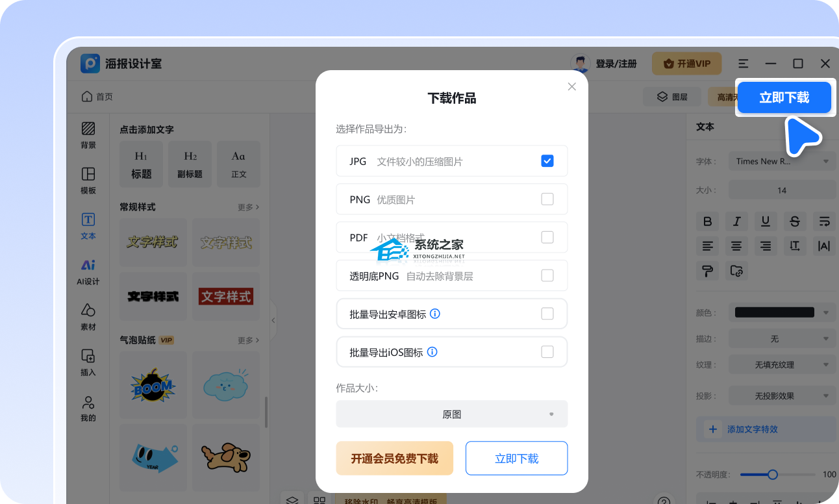Select the brown dog sticker
The width and height of the screenshot is (839, 504).
click(226, 459)
